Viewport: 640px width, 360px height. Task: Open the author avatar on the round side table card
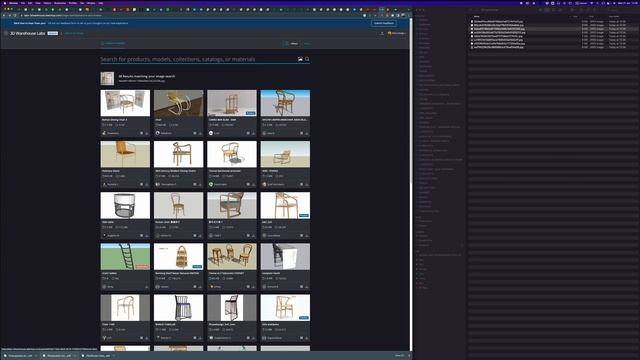point(104,236)
